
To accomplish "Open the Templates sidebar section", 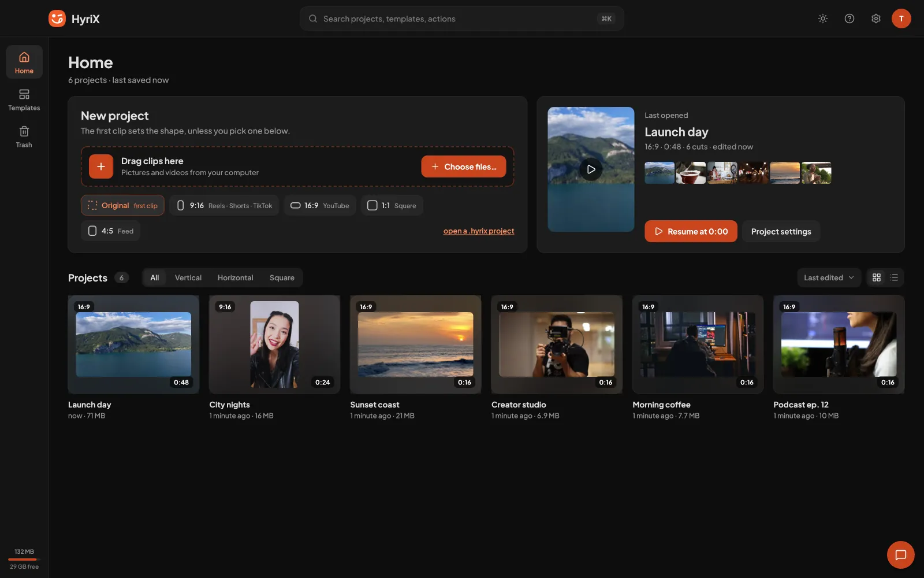I will point(24,99).
